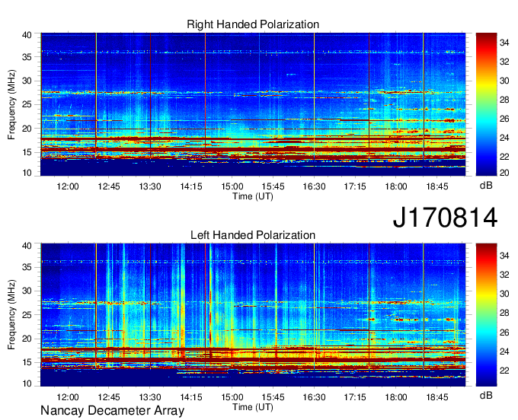This screenshot has height=420, width=518.
Task: Click 28 dB tick on left-handed color bar
Action: click(504, 313)
